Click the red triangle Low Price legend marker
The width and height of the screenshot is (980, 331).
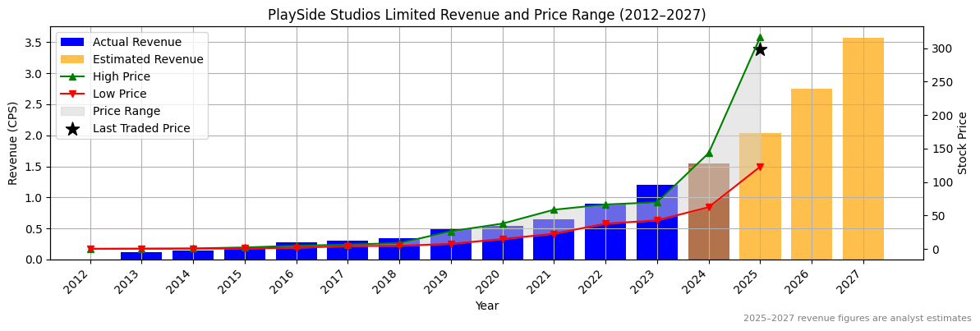[x=72, y=94]
